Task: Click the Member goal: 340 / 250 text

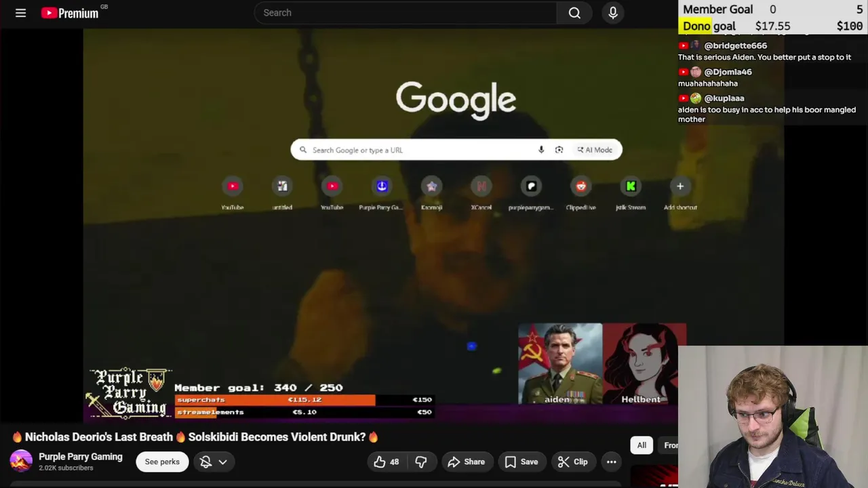Action: coord(258,388)
